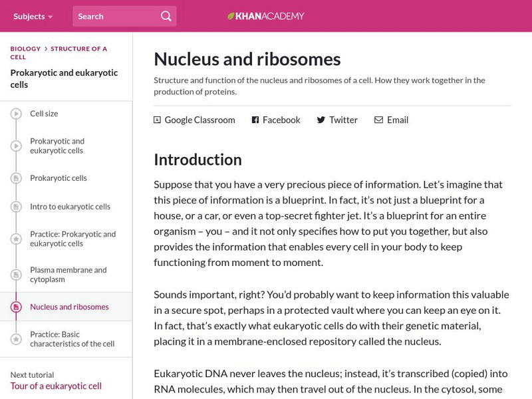Type in the Search field
The width and height of the screenshot is (532, 399).
pos(113,16)
